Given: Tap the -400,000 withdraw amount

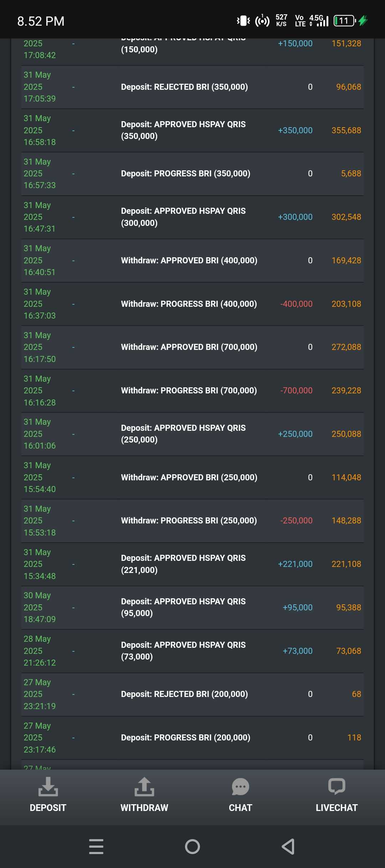Looking at the screenshot, I should (x=296, y=304).
